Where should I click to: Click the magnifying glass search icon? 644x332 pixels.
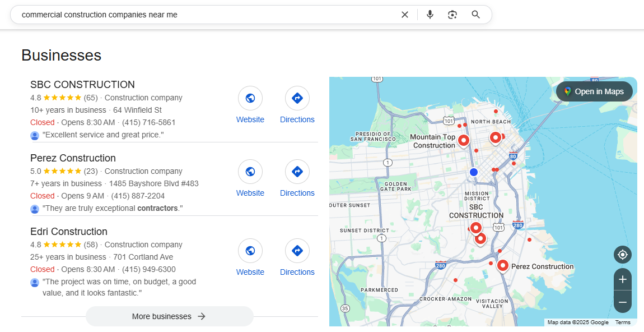coord(475,15)
